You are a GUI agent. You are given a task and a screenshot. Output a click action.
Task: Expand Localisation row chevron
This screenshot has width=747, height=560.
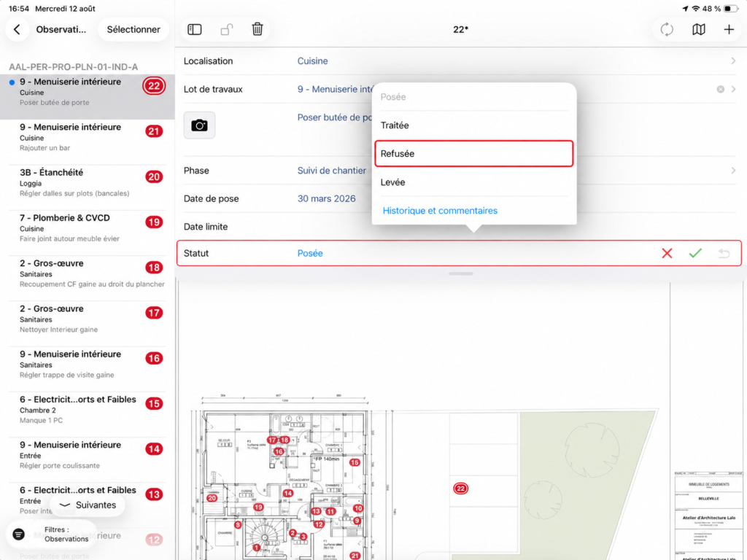733,61
